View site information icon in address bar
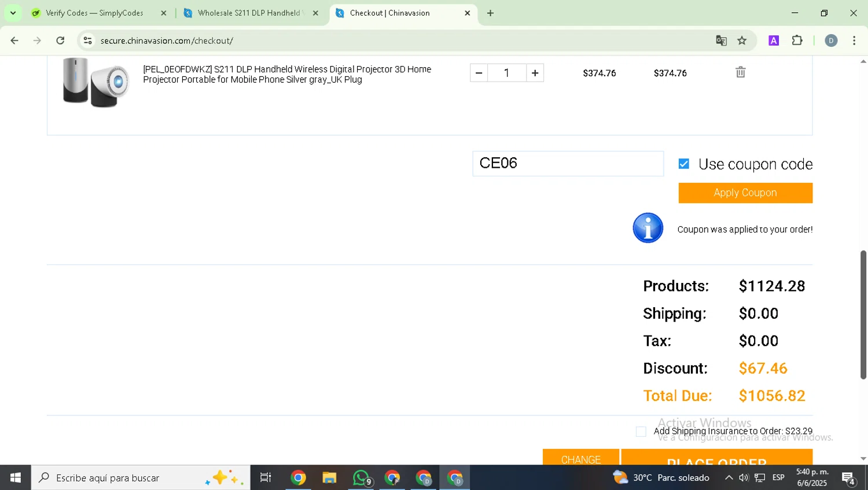This screenshot has width=868, height=490. [87, 40]
